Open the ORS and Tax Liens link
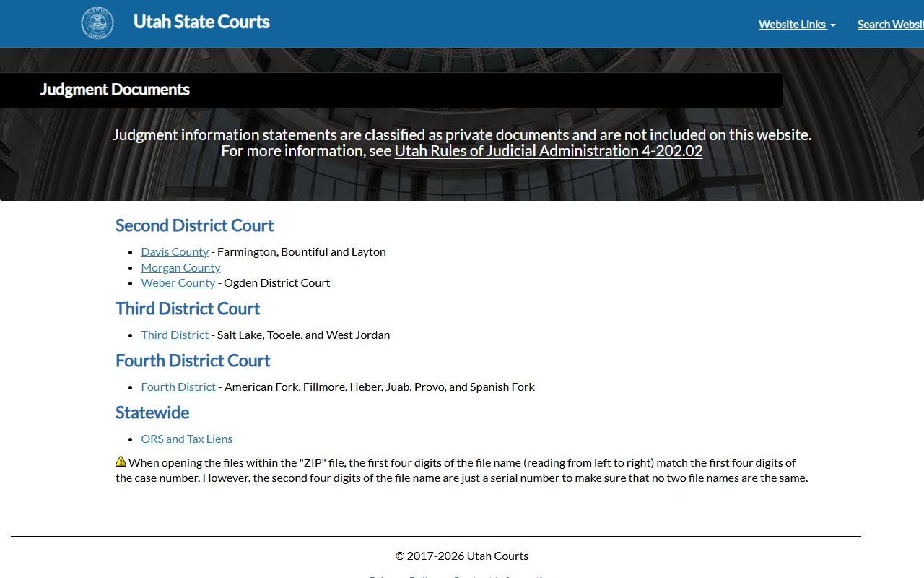 [187, 439]
